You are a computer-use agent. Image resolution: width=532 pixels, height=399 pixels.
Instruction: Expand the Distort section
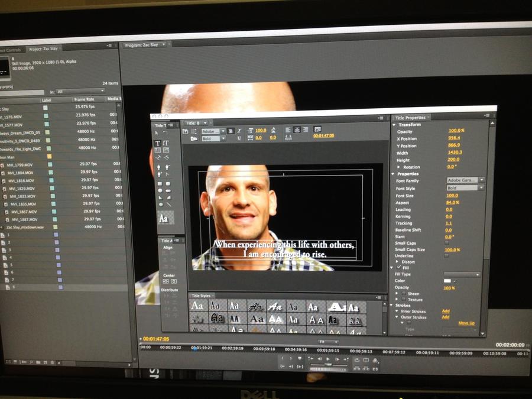click(398, 262)
